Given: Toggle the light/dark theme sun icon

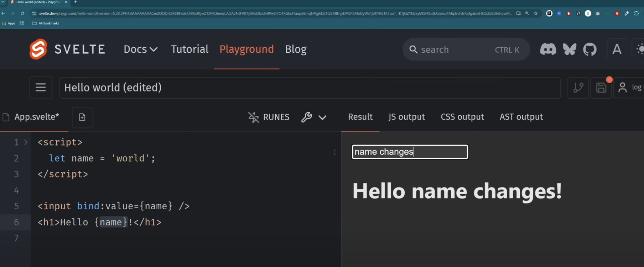Looking at the screenshot, I should pyautogui.click(x=640, y=49).
